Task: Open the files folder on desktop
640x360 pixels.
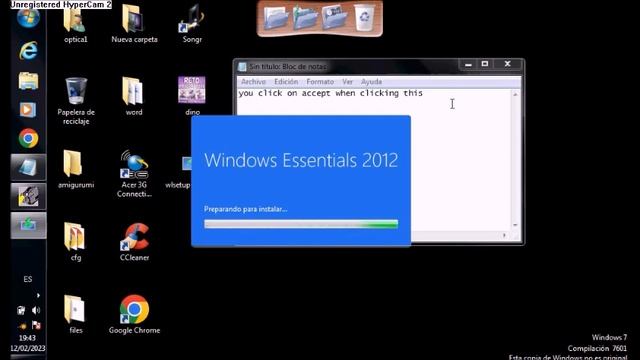Action: (75, 314)
